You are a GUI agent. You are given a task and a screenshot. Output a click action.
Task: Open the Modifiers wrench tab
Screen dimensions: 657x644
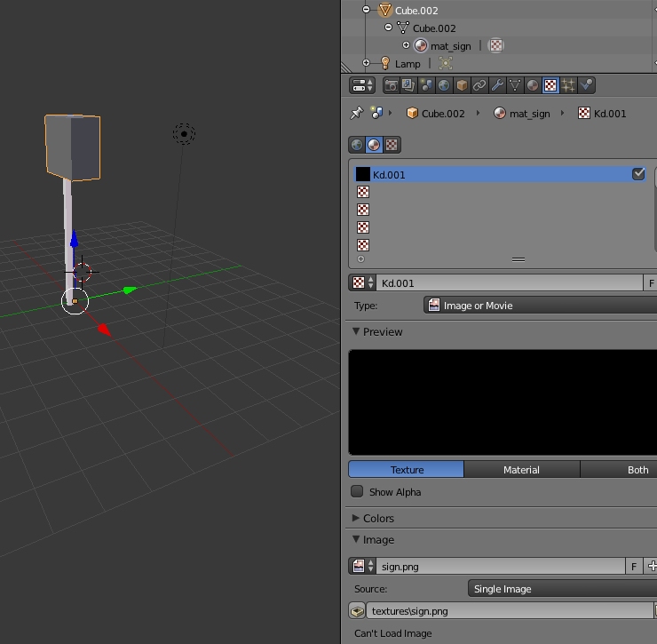click(497, 86)
